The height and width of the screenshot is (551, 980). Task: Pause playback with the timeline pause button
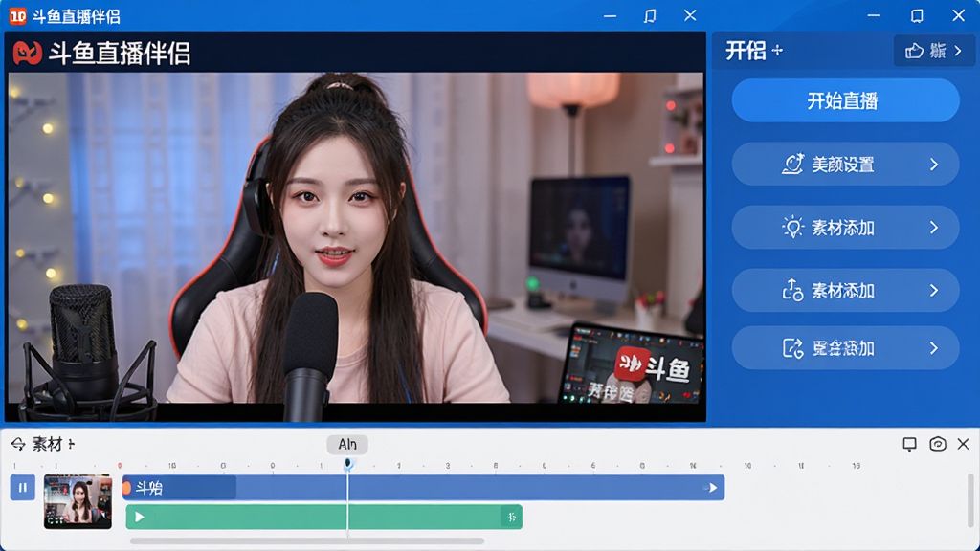pyautogui.click(x=23, y=488)
